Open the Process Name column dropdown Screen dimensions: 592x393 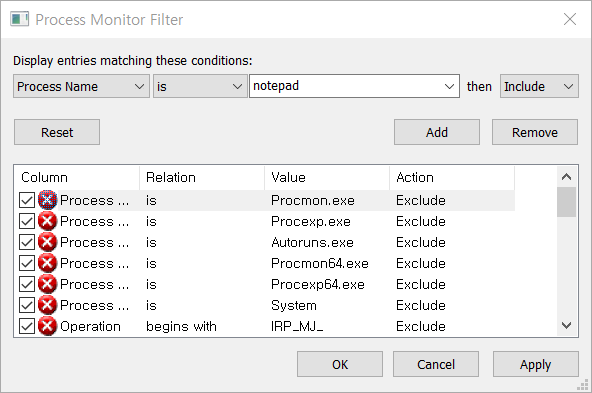[81, 86]
